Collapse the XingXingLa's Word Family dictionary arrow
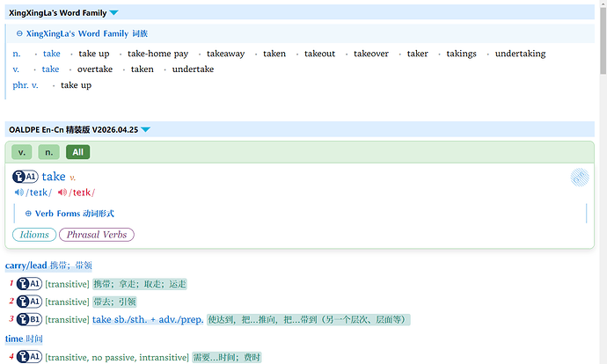 pyautogui.click(x=114, y=13)
